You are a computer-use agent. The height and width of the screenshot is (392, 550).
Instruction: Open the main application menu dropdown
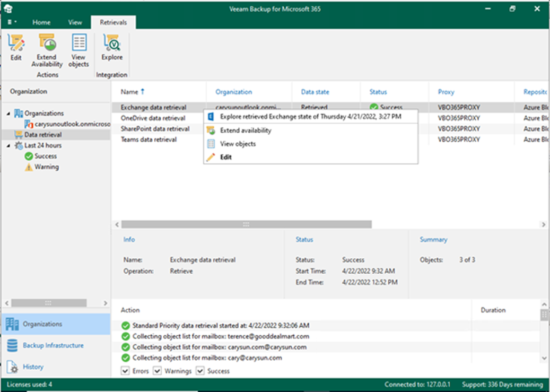click(12, 22)
